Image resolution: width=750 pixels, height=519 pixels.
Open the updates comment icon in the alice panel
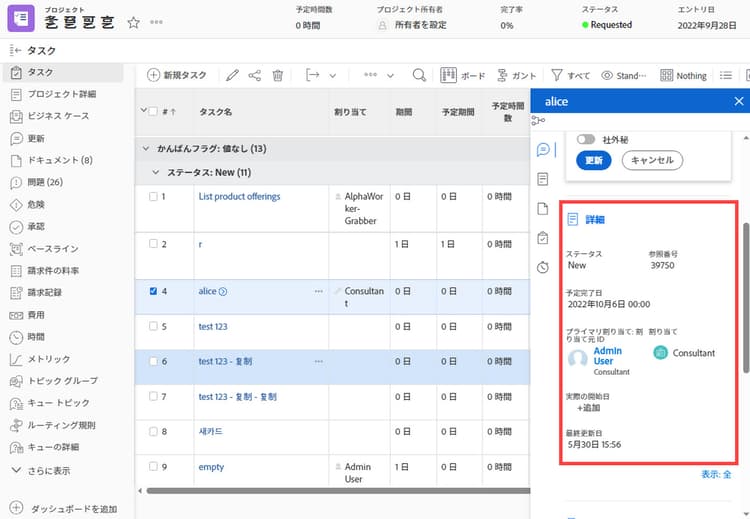[543, 150]
